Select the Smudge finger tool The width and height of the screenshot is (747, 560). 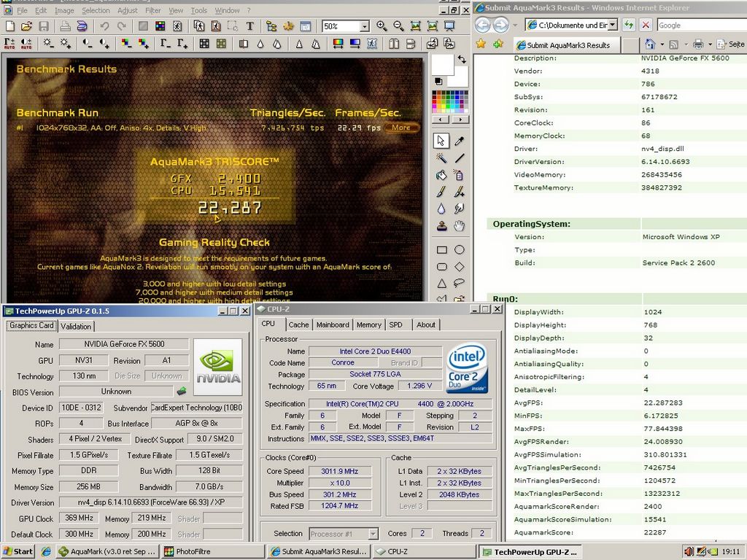point(460,209)
